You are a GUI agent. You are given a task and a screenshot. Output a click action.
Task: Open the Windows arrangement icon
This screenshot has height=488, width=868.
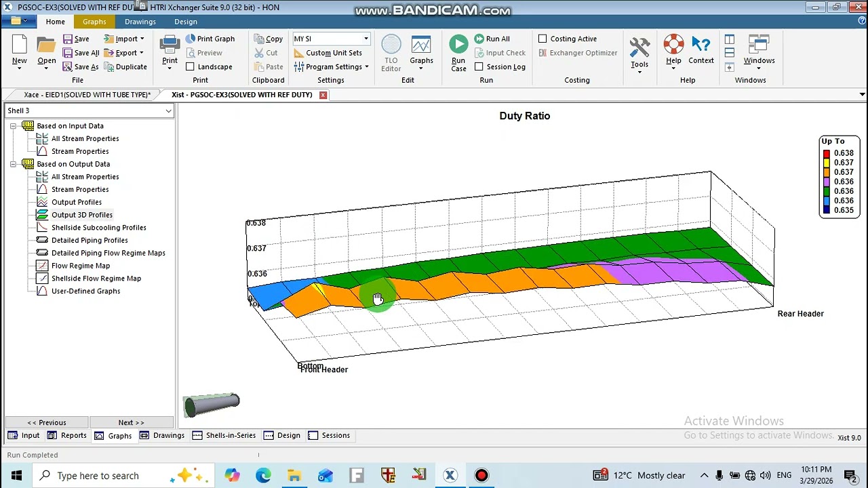click(x=759, y=45)
